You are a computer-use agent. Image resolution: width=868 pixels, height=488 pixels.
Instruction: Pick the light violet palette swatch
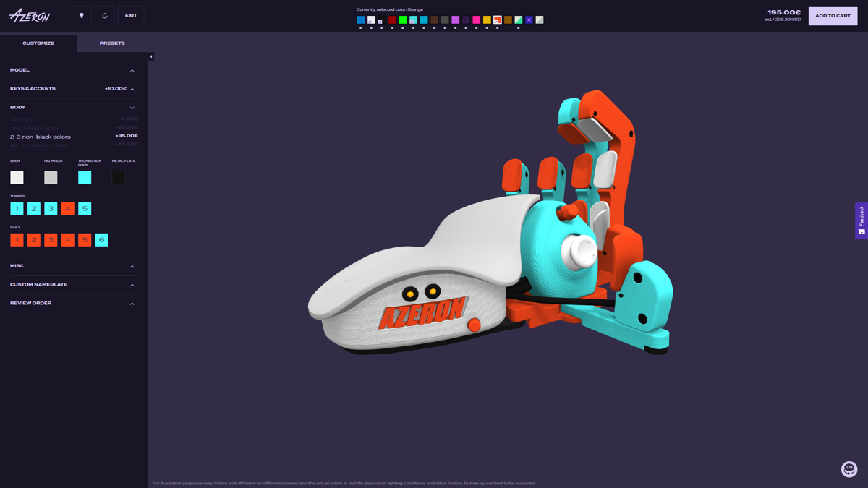click(455, 20)
